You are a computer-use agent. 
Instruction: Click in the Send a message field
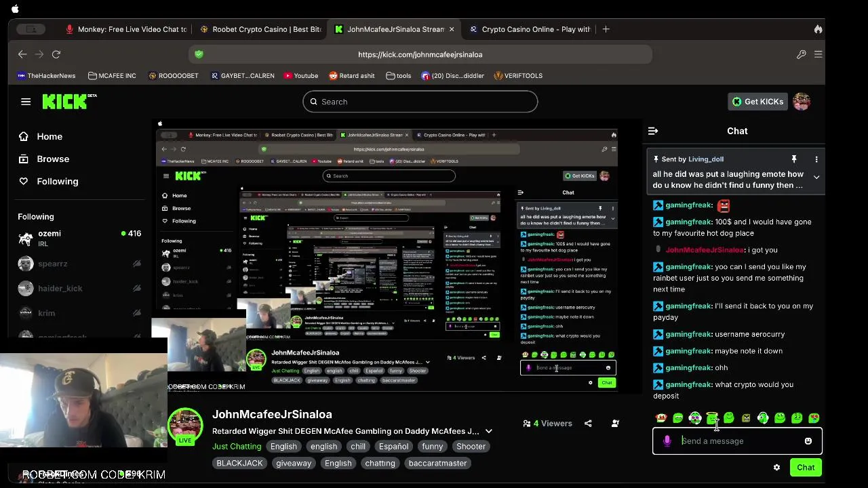coord(738,441)
